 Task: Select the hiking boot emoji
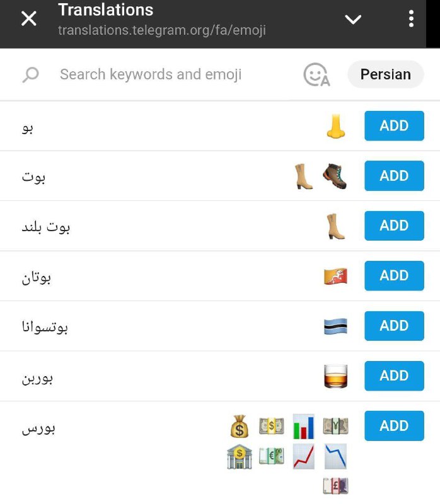pos(335,176)
